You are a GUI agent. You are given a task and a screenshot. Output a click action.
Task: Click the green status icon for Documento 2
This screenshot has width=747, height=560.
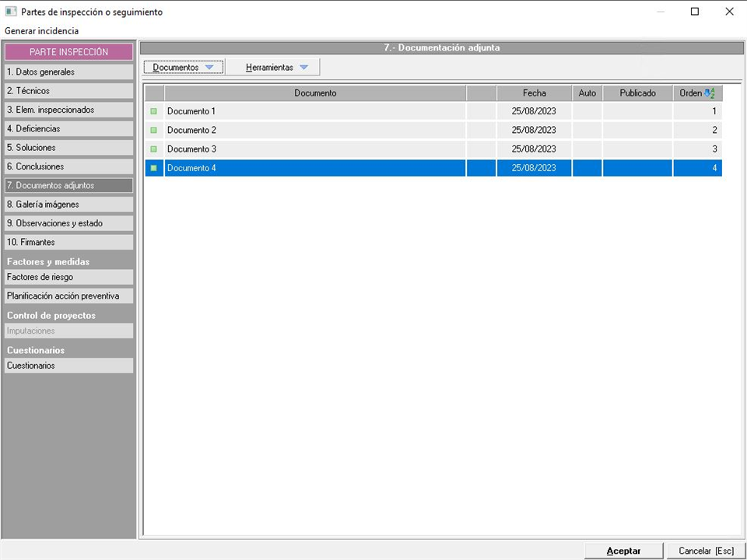tap(153, 130)
